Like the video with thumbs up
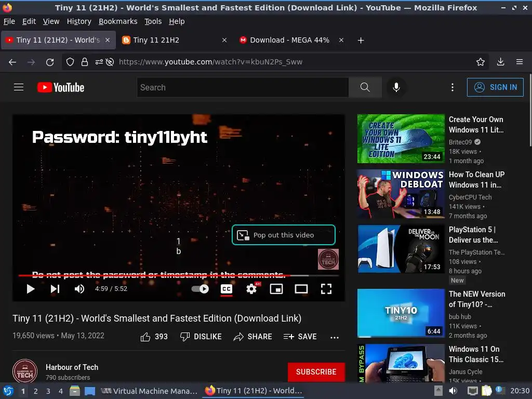 (x=154, y=337)
